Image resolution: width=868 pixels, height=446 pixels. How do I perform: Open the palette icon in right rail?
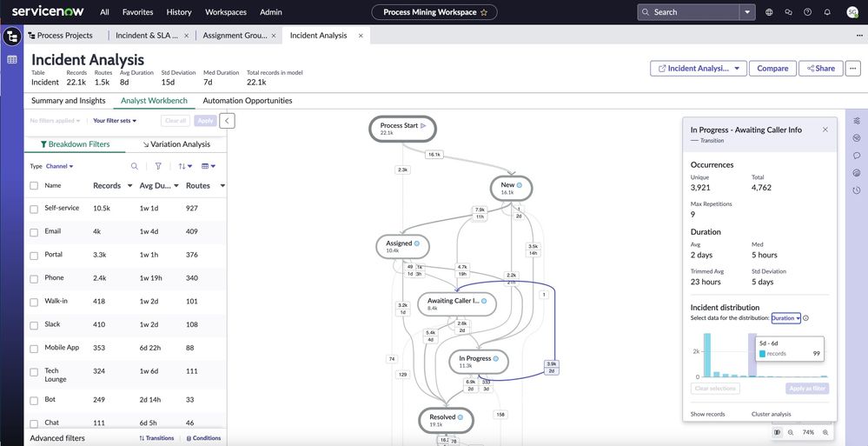pos(857,173)
